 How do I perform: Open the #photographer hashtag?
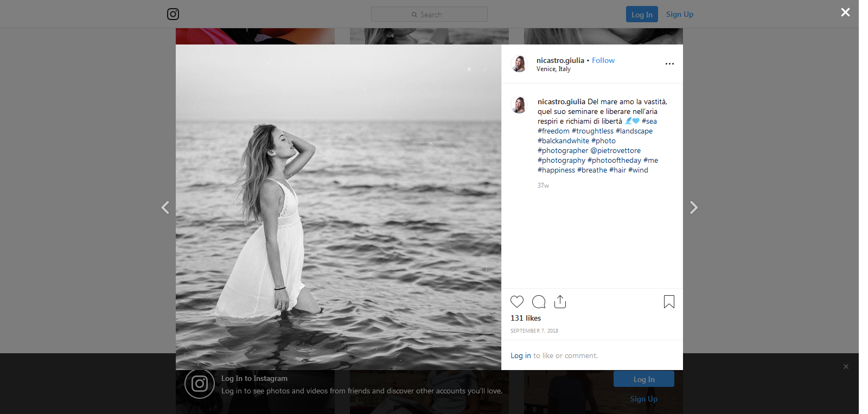(x=563, y=150)
